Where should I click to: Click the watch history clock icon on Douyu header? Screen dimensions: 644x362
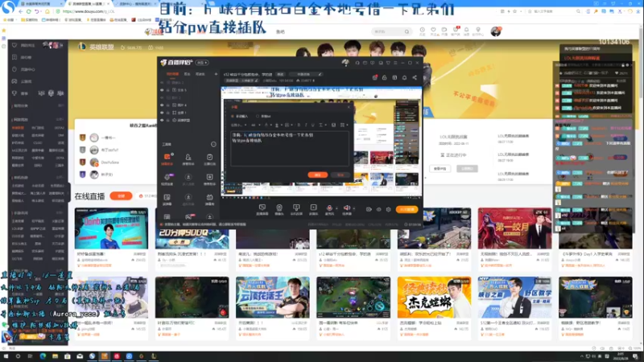(x=422, y=31)
